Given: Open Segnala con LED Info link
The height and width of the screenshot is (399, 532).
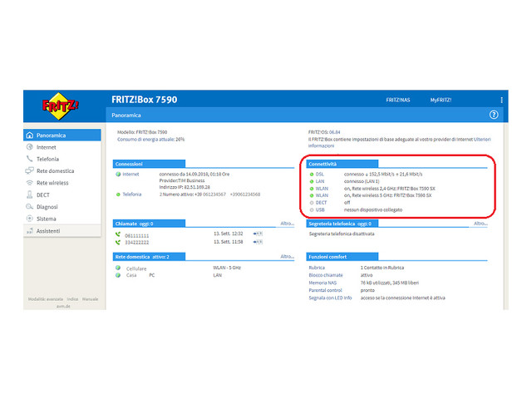Looking at the screenshot, I should 330,298.
